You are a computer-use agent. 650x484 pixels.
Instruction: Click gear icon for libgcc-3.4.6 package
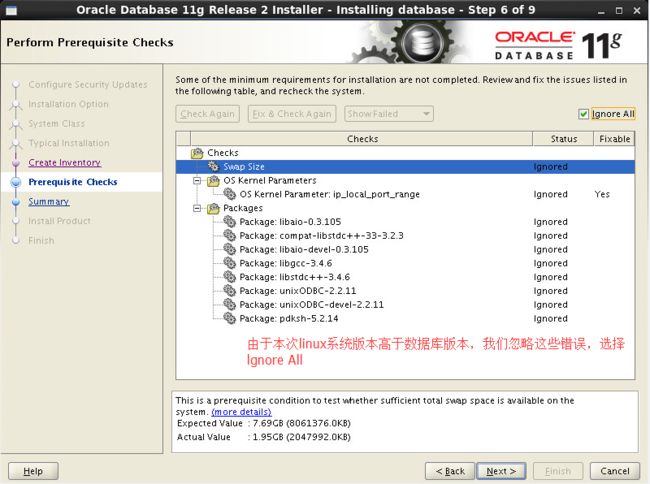[x=229, y=263]
